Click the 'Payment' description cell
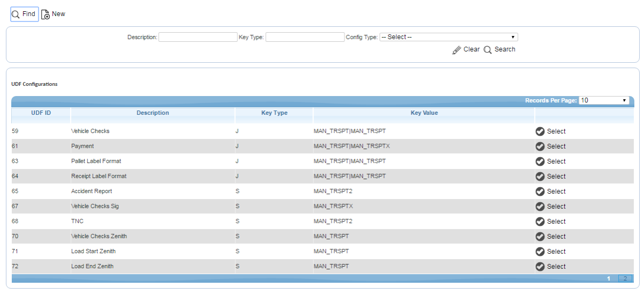644x294 pixels. click(83, 146)
